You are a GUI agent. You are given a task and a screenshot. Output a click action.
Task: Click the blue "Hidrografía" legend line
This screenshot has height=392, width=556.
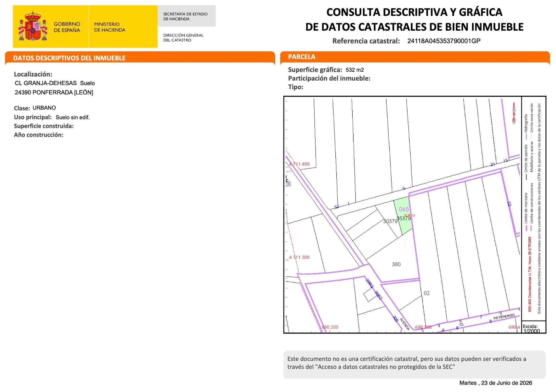pyautogui.click(x=526, y=136)
